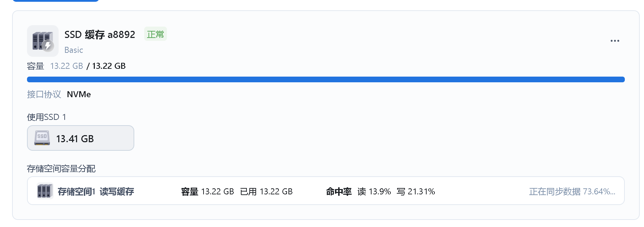Image resolution: width=644 pixels, height=227 pixels.
Task: Click the NVMe protocol value
Action: point(79,94)
